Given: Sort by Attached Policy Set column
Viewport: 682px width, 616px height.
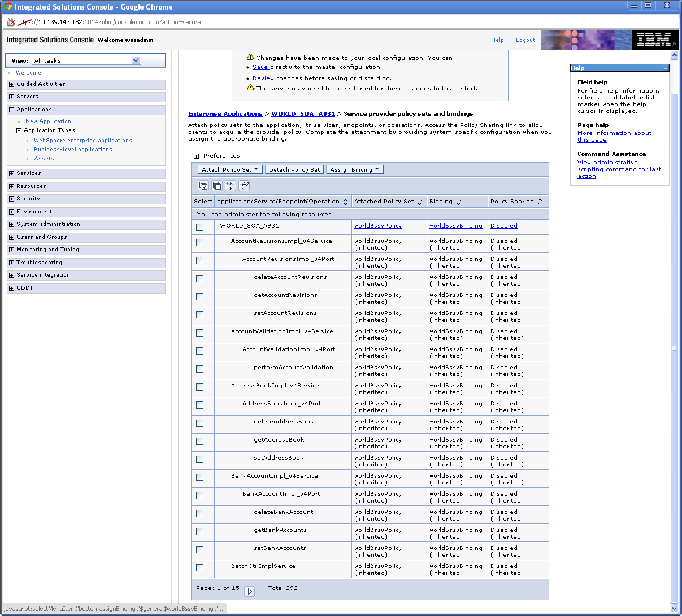Looking at the screenshot, I should click(419, 202).
